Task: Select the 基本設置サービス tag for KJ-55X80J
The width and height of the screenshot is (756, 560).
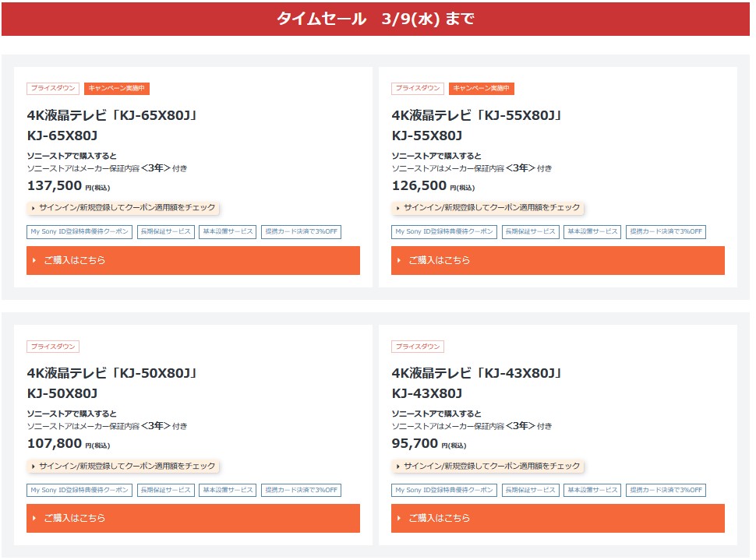Action: (x=592, y=232)
